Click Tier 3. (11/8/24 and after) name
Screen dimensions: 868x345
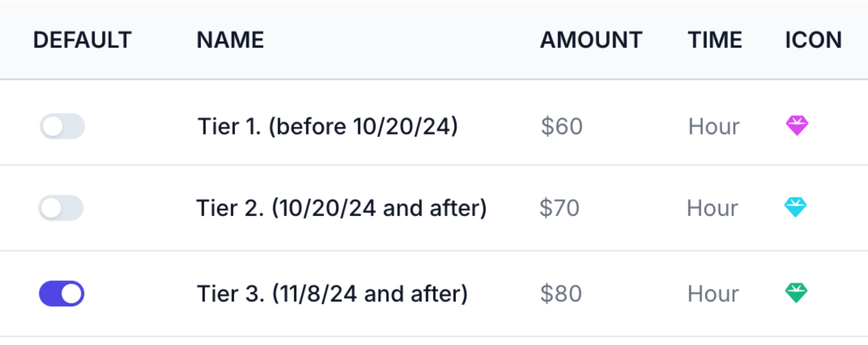332,293
